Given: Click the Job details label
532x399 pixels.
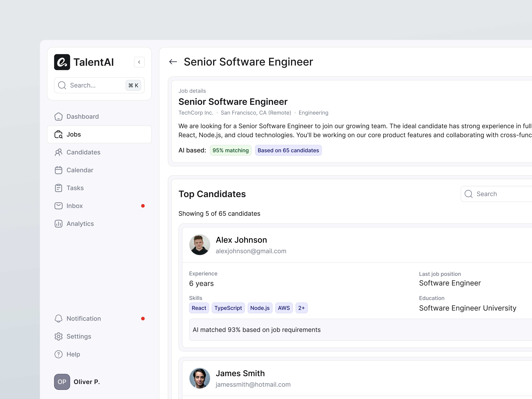Looking at the screenshot, I should tap(192, 91).
